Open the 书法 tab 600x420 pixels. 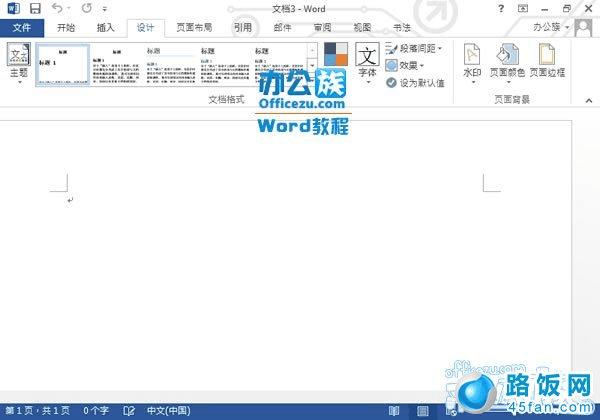402,28
